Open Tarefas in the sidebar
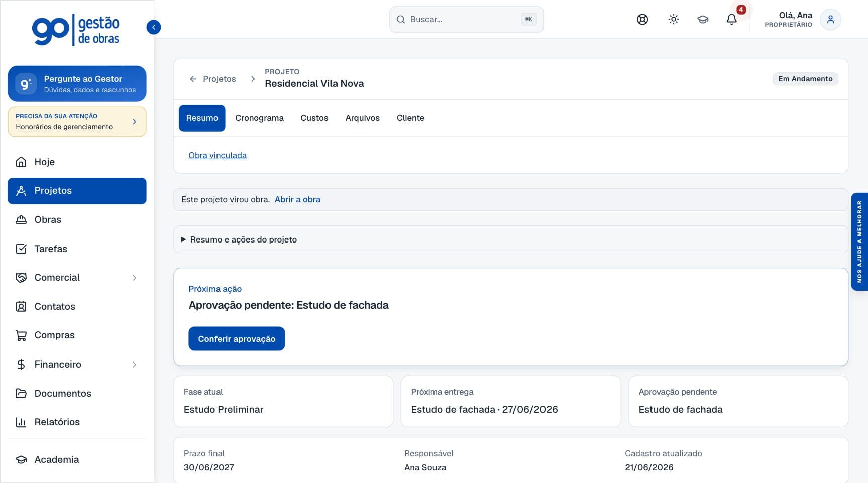The width and height of the screenshot is (868, 483). [x=77, y=249]
